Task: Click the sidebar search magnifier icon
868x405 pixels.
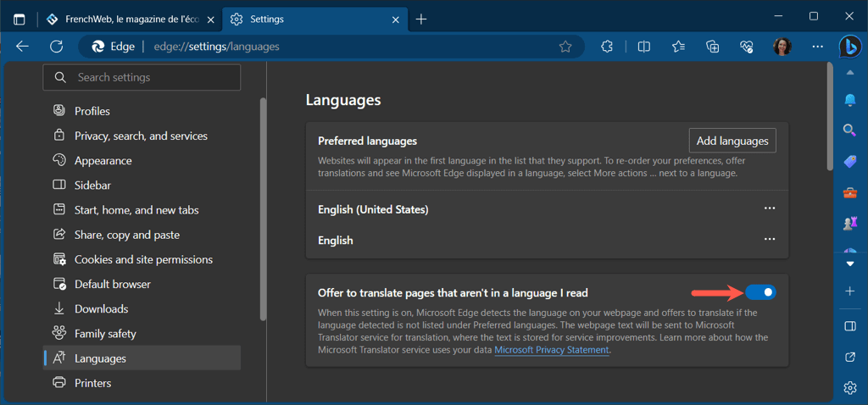Action: (x=849, y=130)
